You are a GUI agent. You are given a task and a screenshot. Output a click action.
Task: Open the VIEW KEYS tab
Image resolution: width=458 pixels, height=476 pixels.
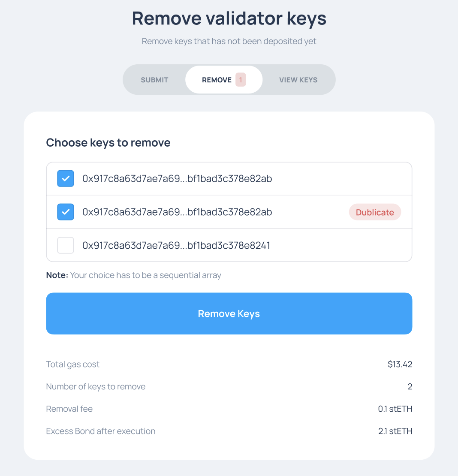coord(298,80)
